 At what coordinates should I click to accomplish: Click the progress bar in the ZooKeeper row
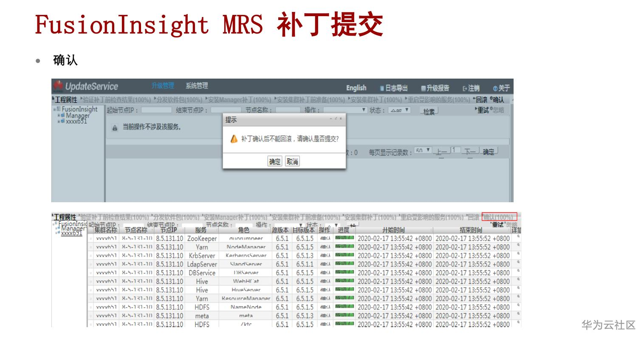coord(345,238)
